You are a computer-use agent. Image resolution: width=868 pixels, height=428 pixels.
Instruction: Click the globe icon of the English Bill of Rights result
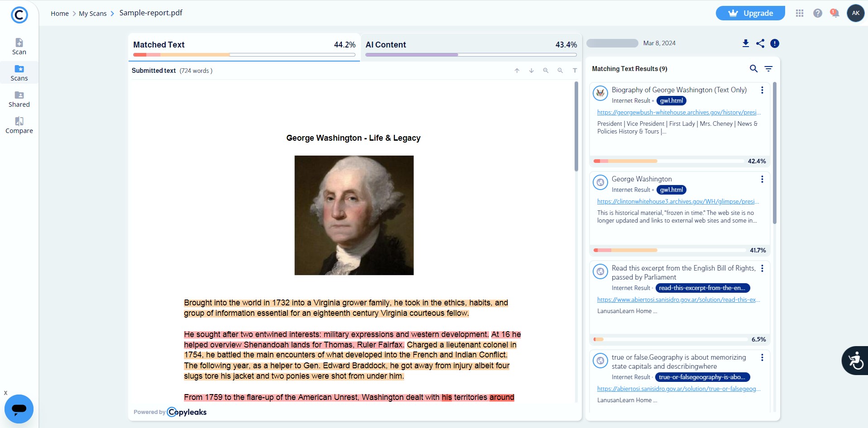[600, 271]
